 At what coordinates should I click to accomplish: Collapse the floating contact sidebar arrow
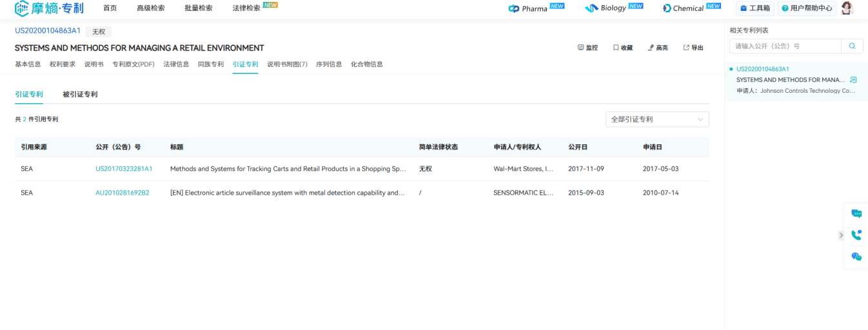(841, 235)
